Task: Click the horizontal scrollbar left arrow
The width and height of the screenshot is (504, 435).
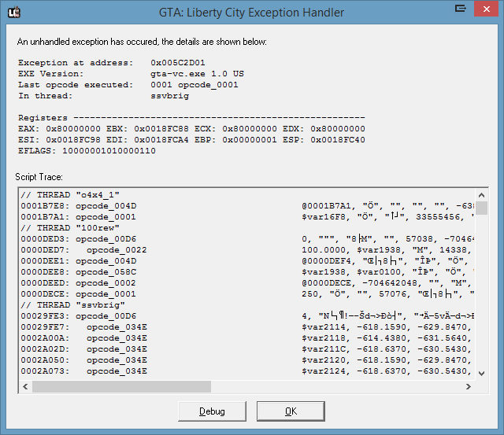Action: click(26, 386)
